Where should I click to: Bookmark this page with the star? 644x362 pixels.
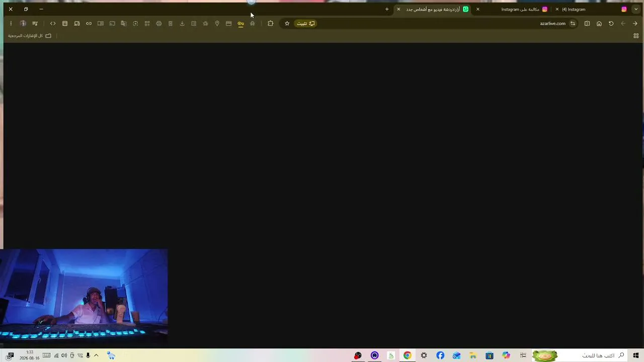287,24
